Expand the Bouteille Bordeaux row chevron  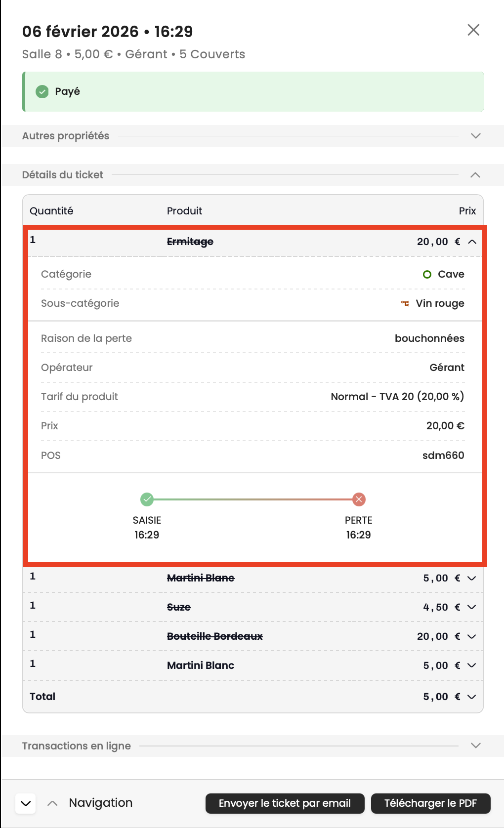(x=472, y=636)
